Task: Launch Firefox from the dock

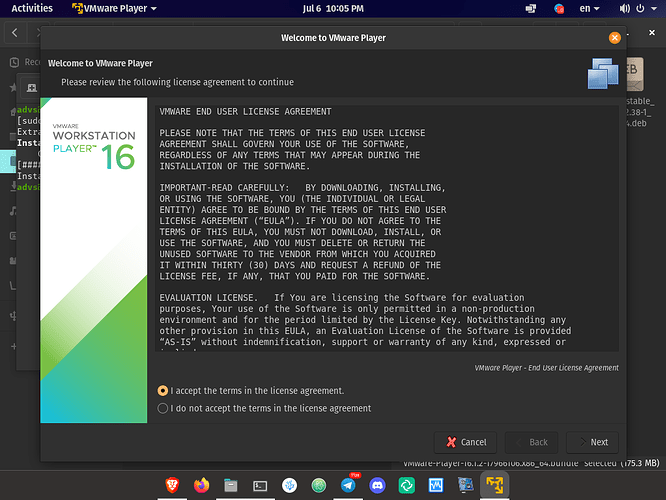Action: tap(201, 485)
